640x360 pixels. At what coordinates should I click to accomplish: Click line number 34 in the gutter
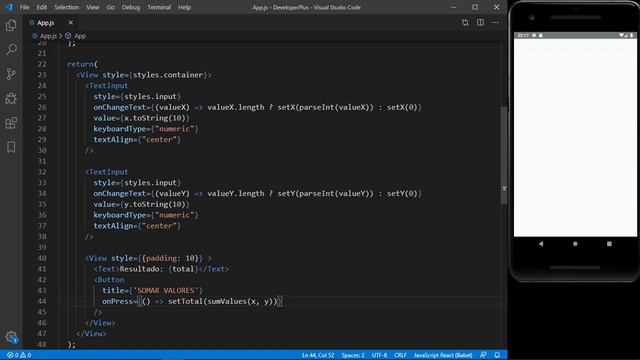(x=42, y=193)
